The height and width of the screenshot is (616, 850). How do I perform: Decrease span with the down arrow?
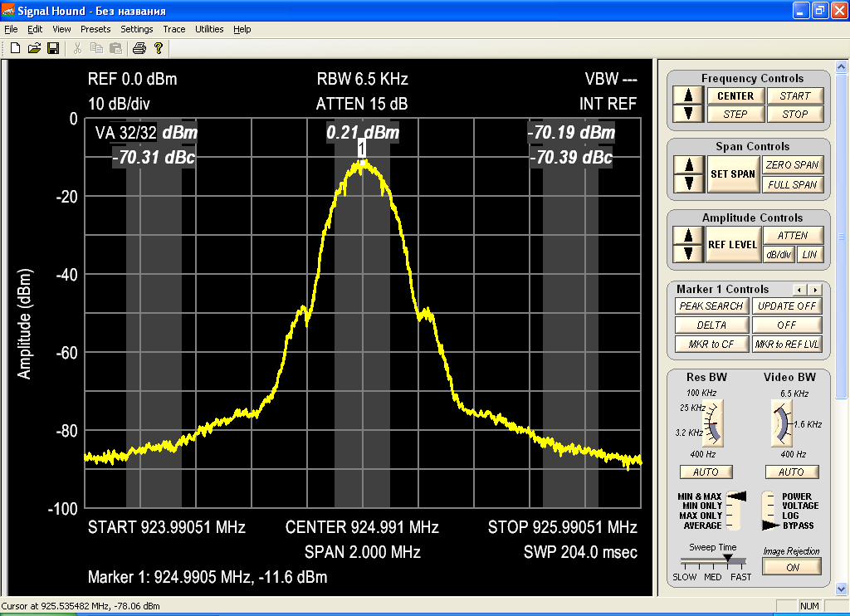pyautogui.click(x=689, y=183)
